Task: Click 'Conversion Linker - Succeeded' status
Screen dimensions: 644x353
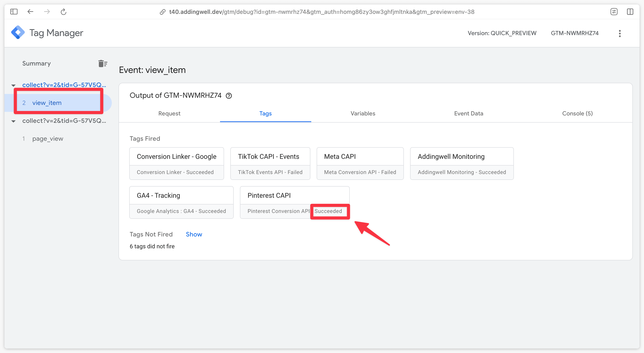Action: [175, 172]
